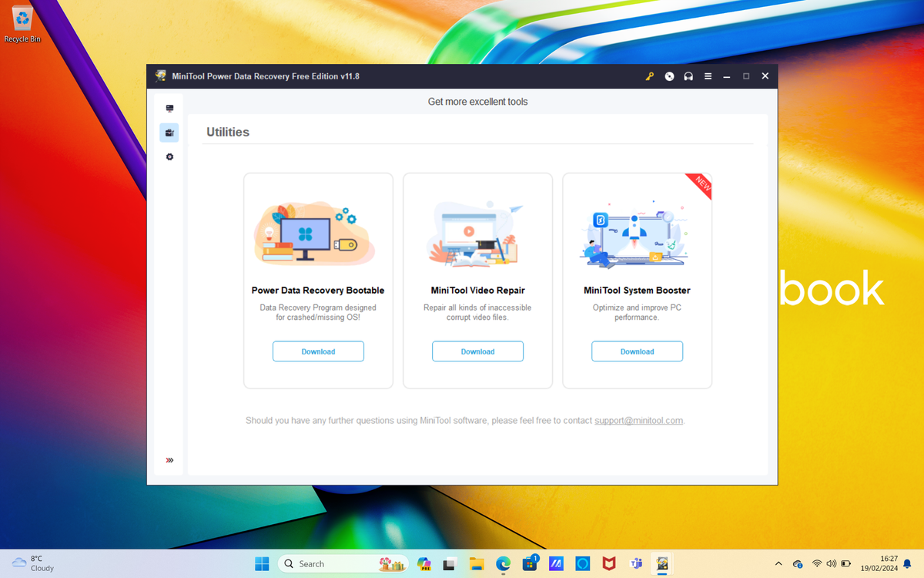Open Microsoft Store from taskbar

tap(530, 563)
